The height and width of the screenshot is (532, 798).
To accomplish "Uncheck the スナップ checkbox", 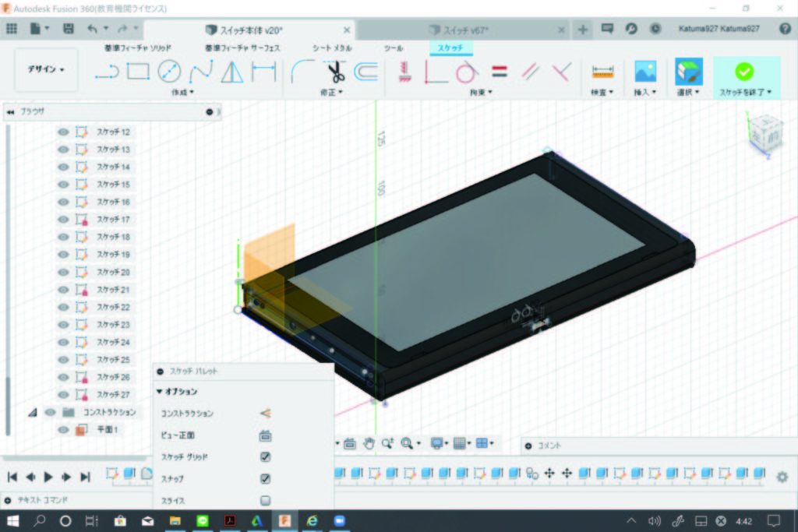I will (265, 478).
